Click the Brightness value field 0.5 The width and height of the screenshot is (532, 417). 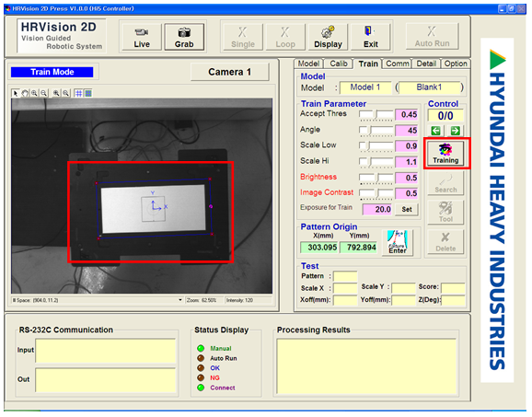pyautogui.click(x=407, y=178)
